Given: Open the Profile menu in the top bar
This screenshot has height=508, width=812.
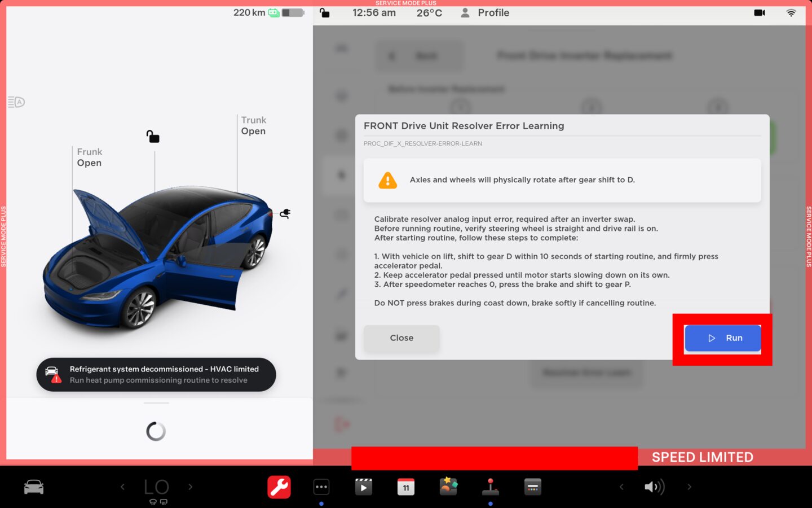Looking at the screenshot, I should (x=486, y=13).
